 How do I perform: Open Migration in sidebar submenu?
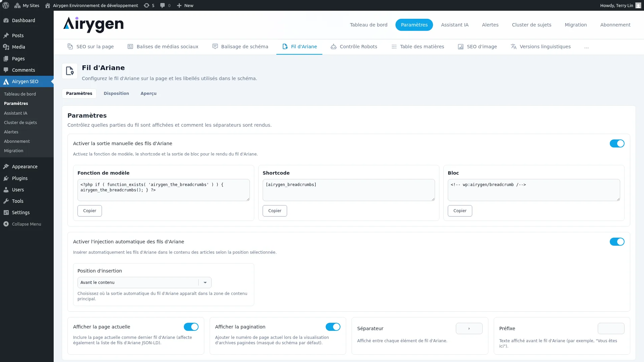[x=13, y=151]
